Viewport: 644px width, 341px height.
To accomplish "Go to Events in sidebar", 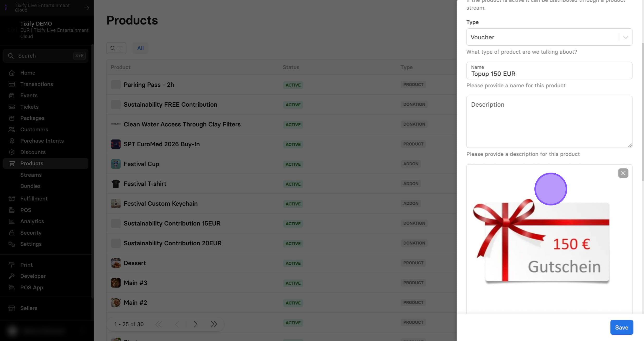I will tap(46, 95).
